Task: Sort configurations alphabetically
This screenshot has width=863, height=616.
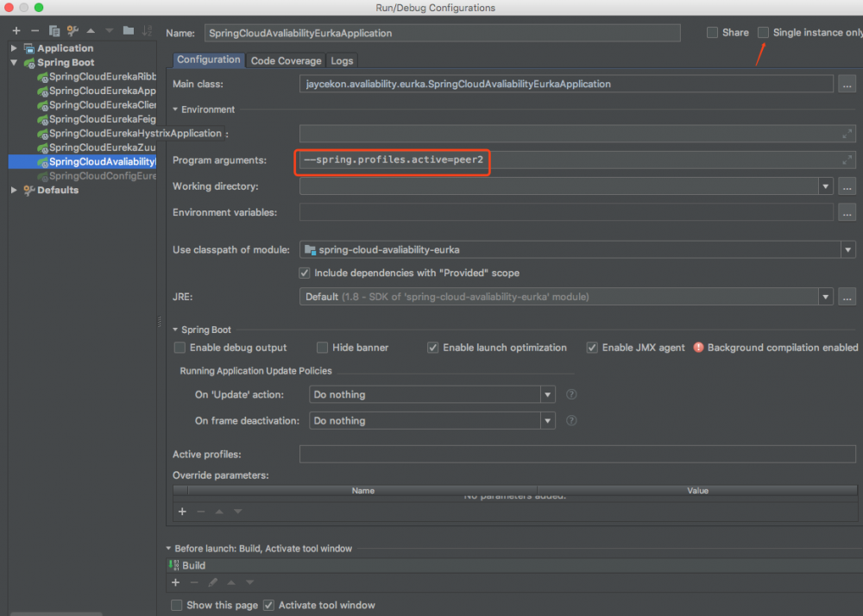Action: pos(147,31)
